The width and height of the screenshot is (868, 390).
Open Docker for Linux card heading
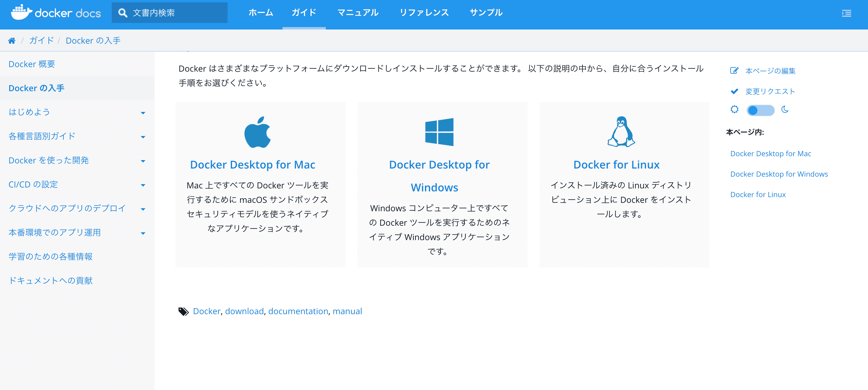[616, 165]
